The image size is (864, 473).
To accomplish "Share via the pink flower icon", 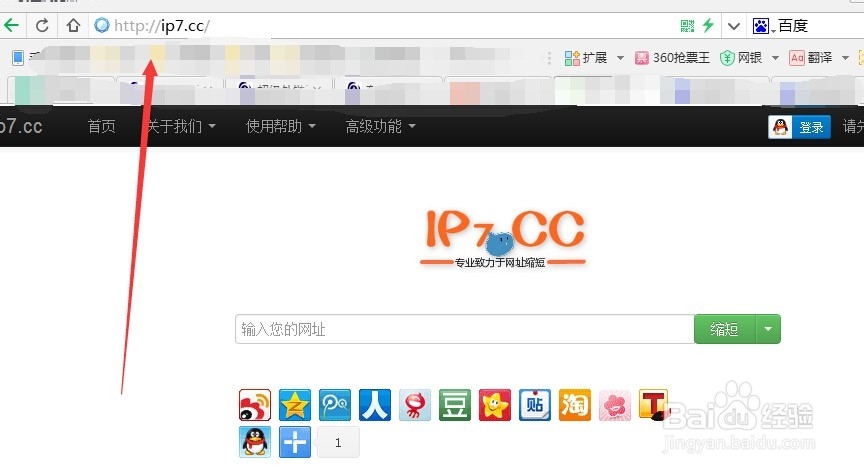I will 615,405.
